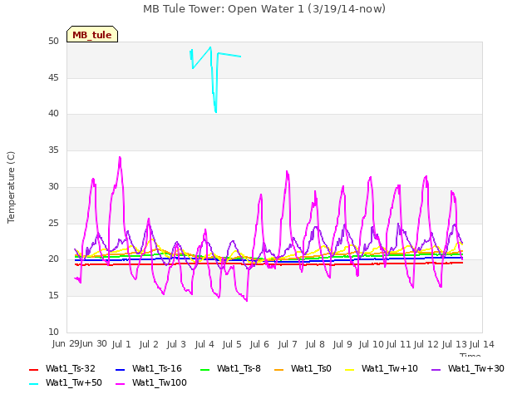Click the Jul 7 x-axis tick label
Viewport: 532px width, 399px height.
[x=288, y=344]
